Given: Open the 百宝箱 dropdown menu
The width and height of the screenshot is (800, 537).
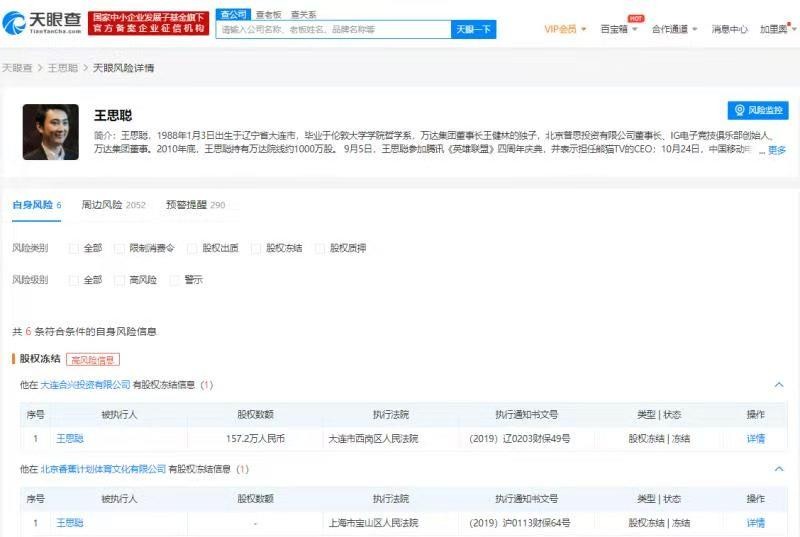Looking at the screenshot, I should [618, 29].
